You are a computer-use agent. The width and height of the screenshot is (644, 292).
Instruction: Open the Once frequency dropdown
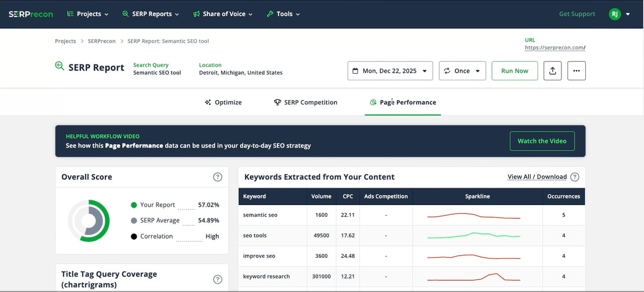point(462,71)
